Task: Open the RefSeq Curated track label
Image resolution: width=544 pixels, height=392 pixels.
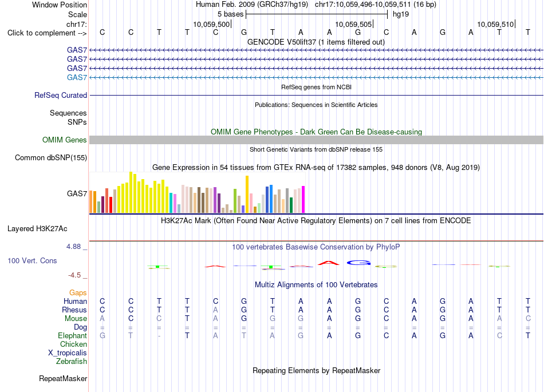Action: 60,95
